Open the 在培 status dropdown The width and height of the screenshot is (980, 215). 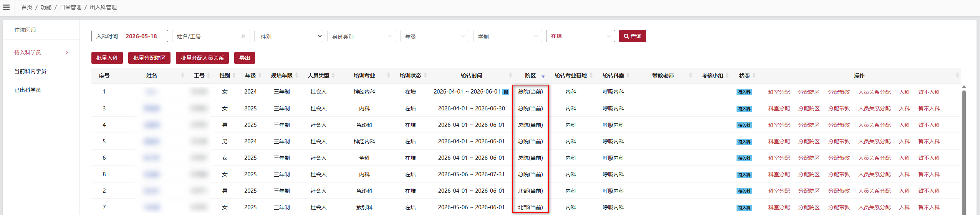[x=581, y=36]
